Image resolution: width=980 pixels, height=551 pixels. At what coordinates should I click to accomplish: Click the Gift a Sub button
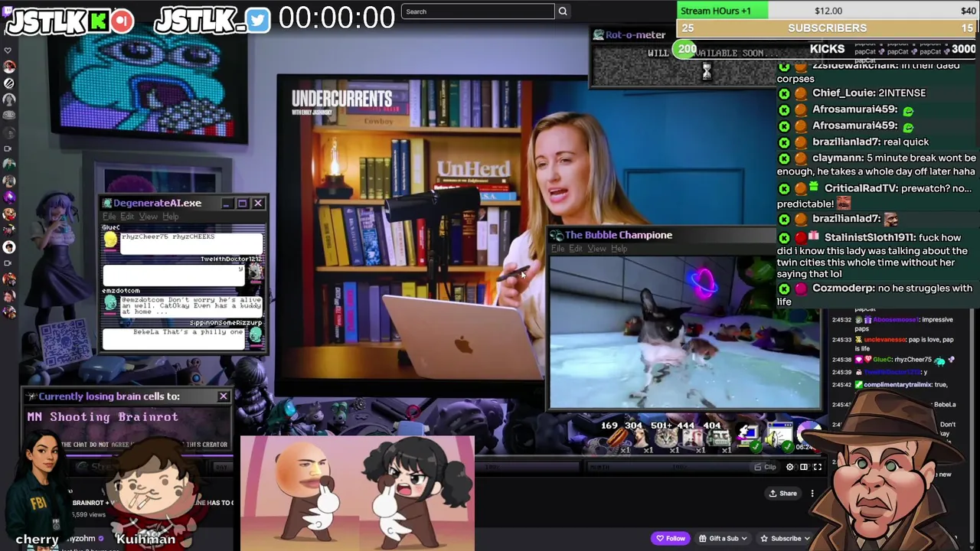723,539
